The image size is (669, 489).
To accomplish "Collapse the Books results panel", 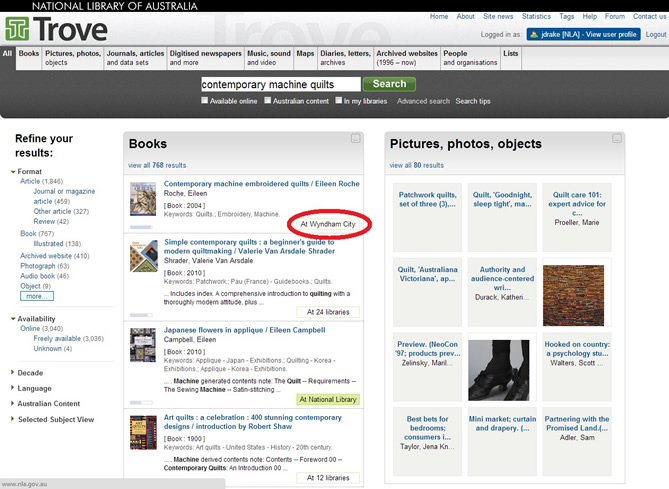I will click(354, 139).
